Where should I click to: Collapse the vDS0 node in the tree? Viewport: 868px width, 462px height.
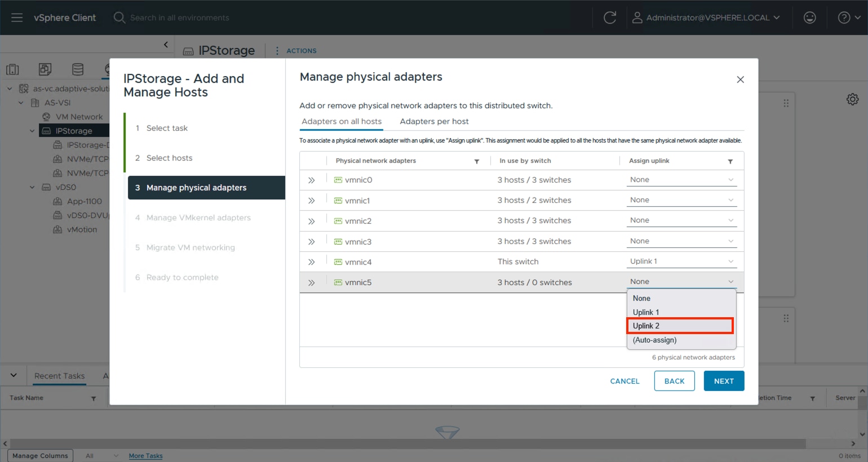pos(32,187)
